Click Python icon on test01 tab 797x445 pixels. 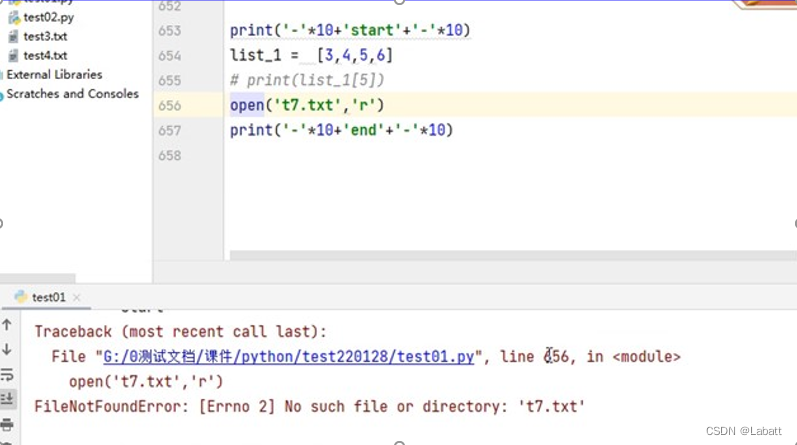21,297
